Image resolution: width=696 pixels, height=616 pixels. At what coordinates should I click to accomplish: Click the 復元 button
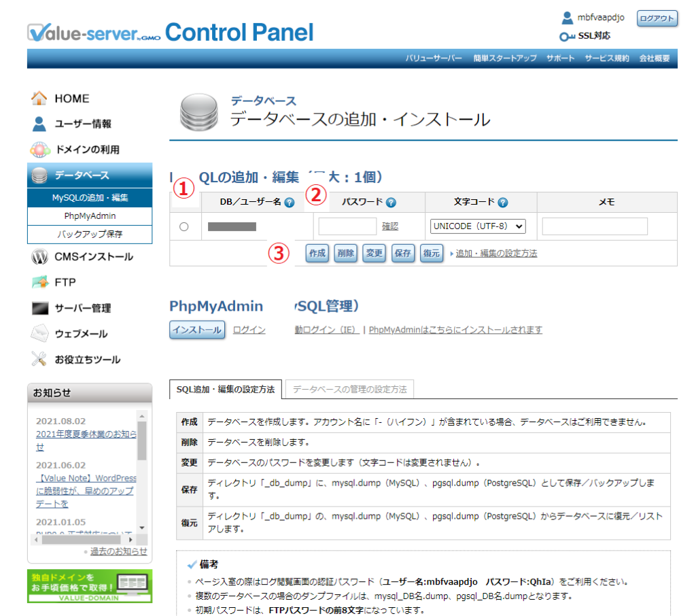pyautogui.click(x=432, y=253)
